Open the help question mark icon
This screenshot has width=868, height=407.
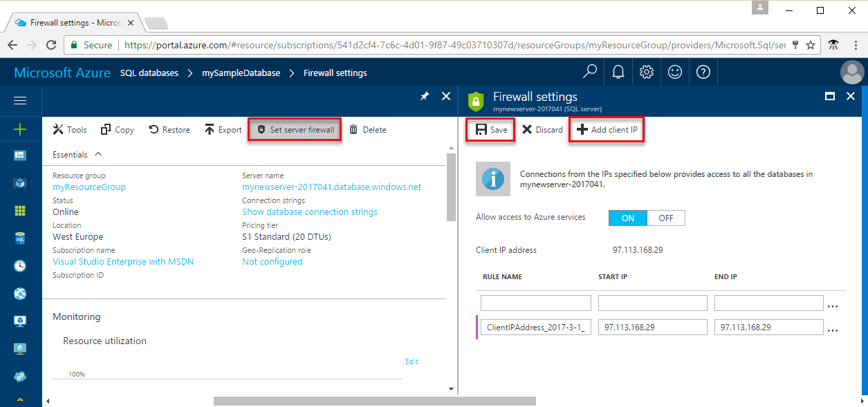pos(703,72)
